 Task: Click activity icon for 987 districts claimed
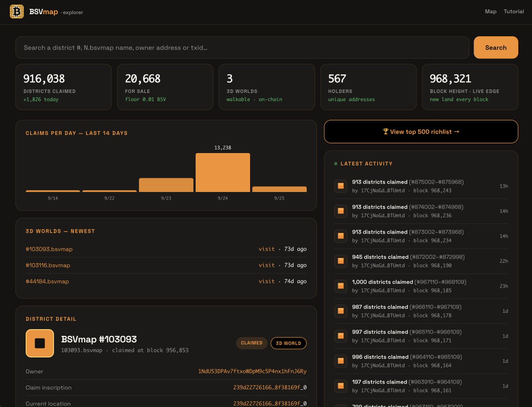(x=341, y=311)
